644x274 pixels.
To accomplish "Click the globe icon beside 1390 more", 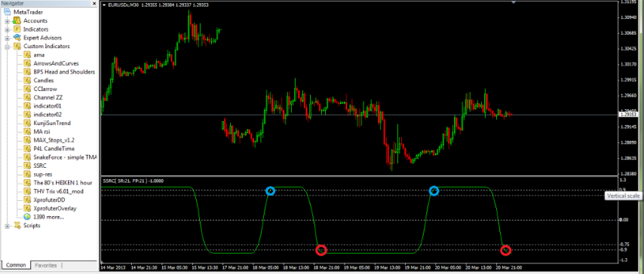I will [27, 217].
